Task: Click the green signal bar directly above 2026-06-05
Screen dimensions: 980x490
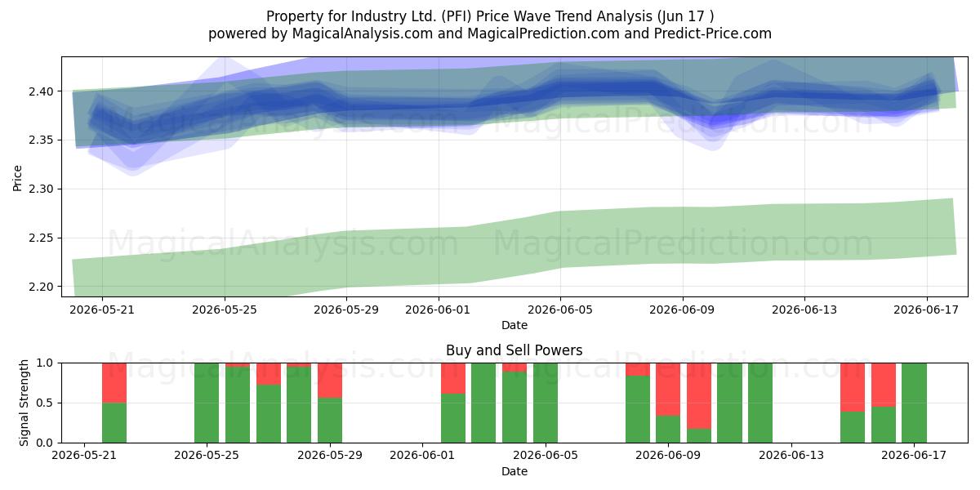Action: pyautogui.click(x=546, y=403)
